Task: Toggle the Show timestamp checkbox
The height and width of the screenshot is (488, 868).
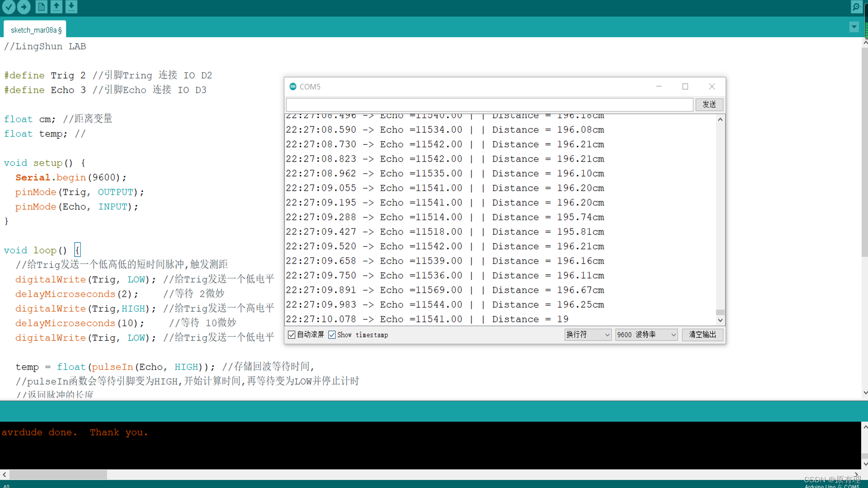Action: 332,334
